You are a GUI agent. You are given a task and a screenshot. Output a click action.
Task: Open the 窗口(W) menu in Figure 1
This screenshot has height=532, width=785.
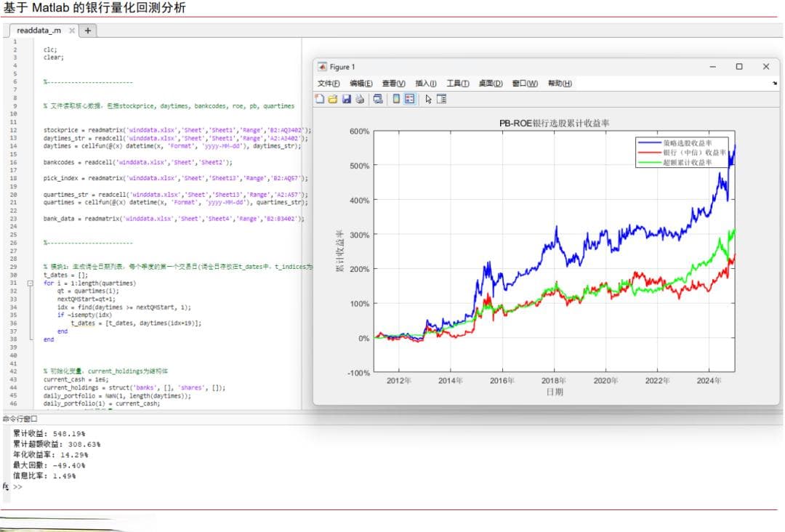[x=525, y=84]
